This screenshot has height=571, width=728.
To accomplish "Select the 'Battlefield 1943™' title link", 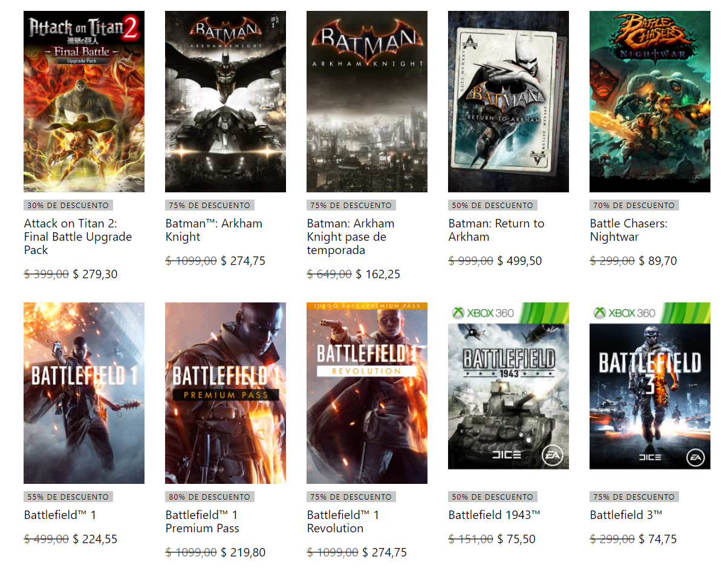I will click(x=495, y=515).
